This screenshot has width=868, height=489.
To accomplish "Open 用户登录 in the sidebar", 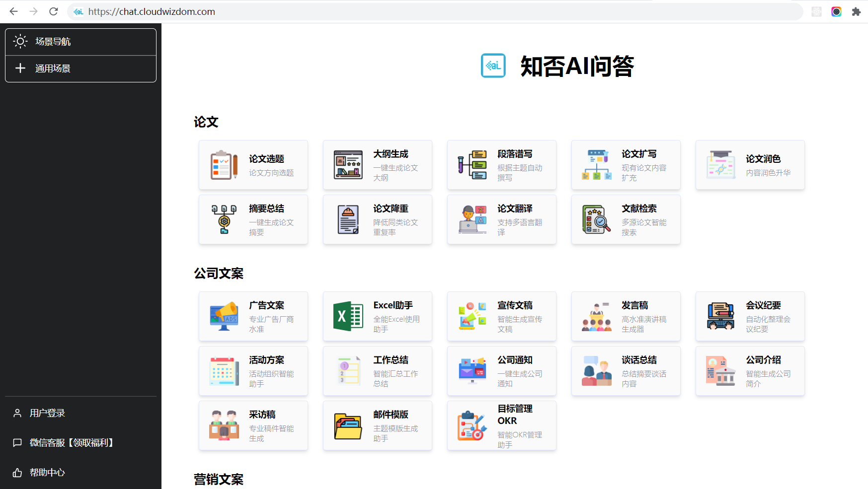I will tap(80, 413).
